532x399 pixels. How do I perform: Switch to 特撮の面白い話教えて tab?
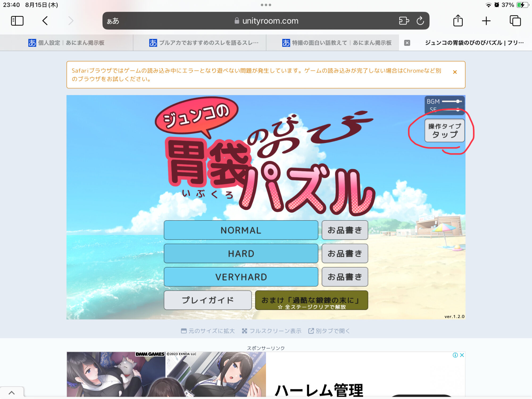[337, 43]
